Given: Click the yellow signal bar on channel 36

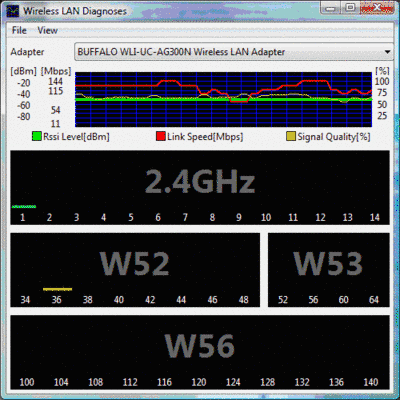Looking at the screenshot, I should click(x=57, y=289).
